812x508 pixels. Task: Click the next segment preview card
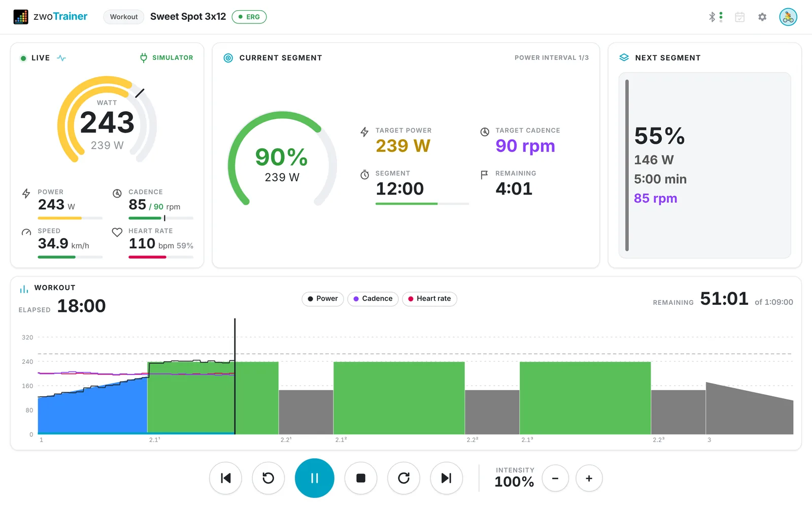coord(704,165)
